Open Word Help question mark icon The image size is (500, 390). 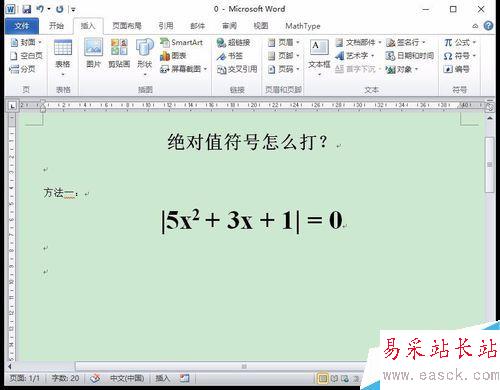488,26
